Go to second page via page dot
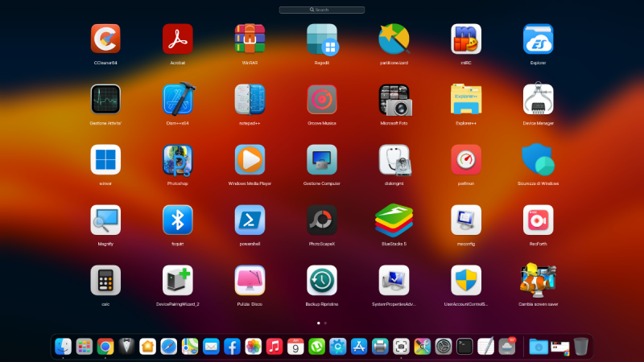The width and height of the screenshot is (644, 362). 325,323
